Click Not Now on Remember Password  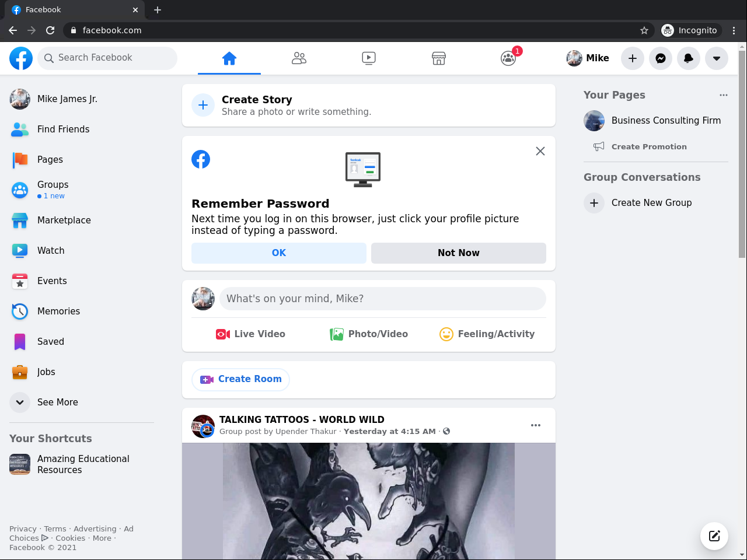coord(459,253)
